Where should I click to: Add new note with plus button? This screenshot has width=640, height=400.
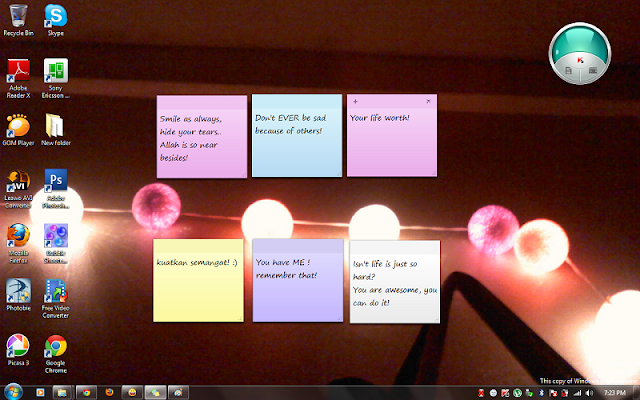pos(355,101)
